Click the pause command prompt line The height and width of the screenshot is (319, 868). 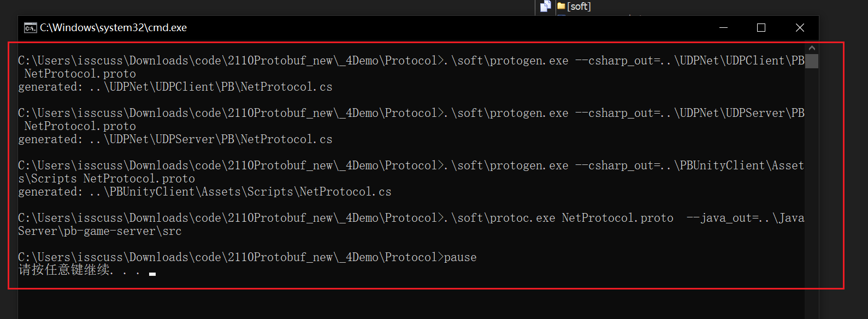coord(247,257)
